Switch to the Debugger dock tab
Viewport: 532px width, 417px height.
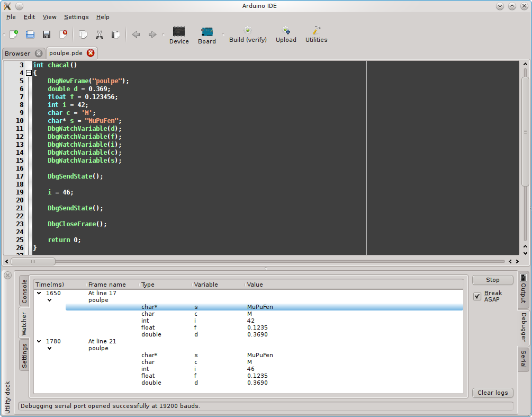523,327
